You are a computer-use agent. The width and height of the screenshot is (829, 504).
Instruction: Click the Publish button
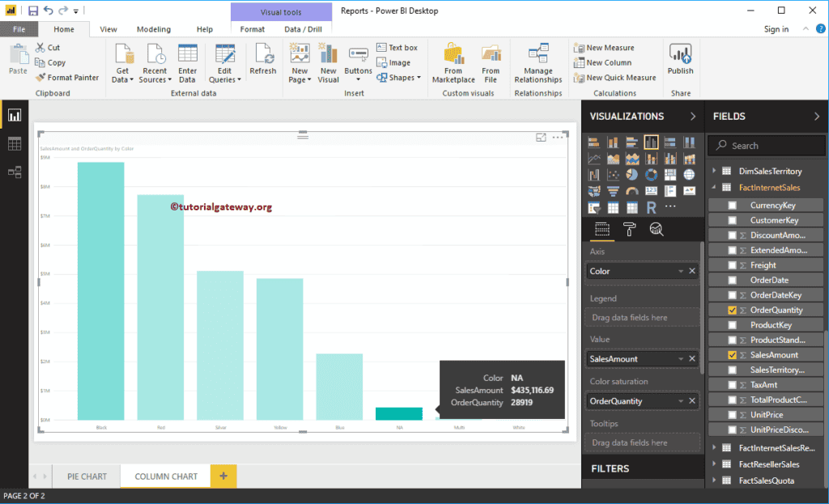(x=680, y=59)
